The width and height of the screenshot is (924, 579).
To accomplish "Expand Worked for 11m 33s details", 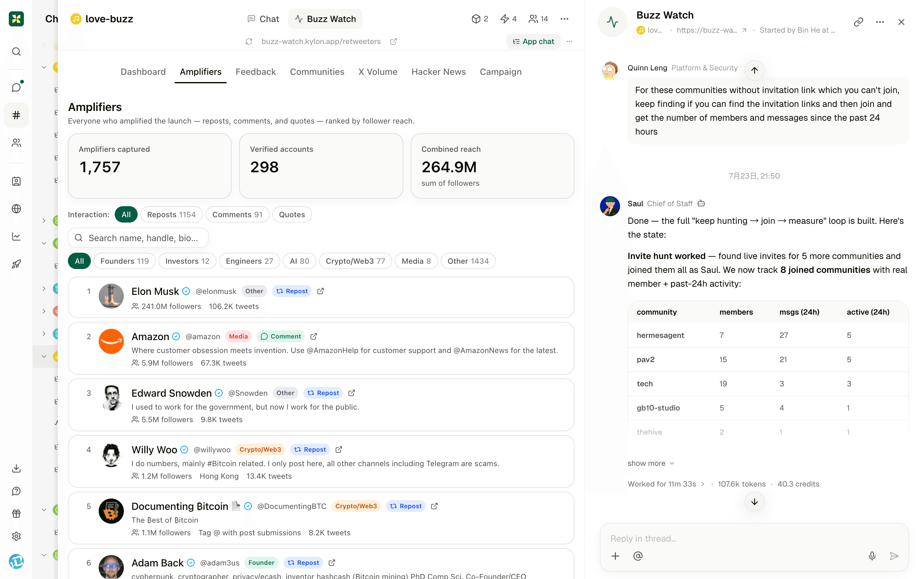I will [666, 484].
